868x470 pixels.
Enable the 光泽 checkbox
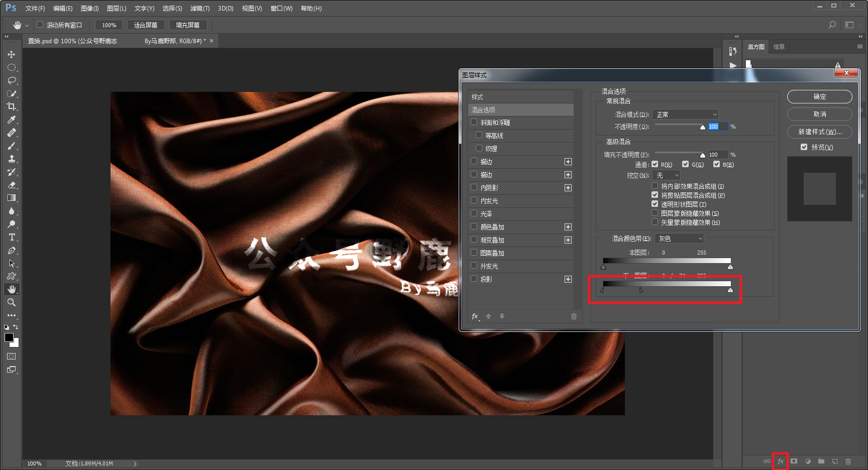[474, 213]
